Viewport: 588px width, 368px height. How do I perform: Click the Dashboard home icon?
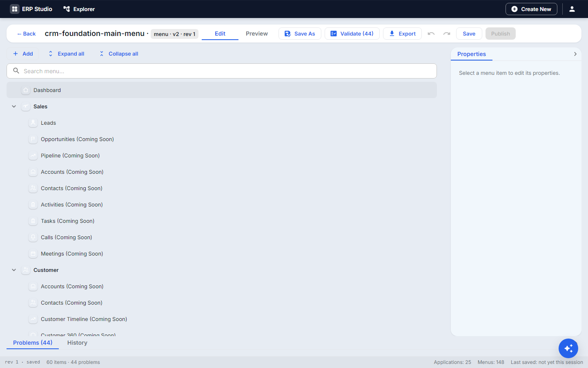pos(26,90)
